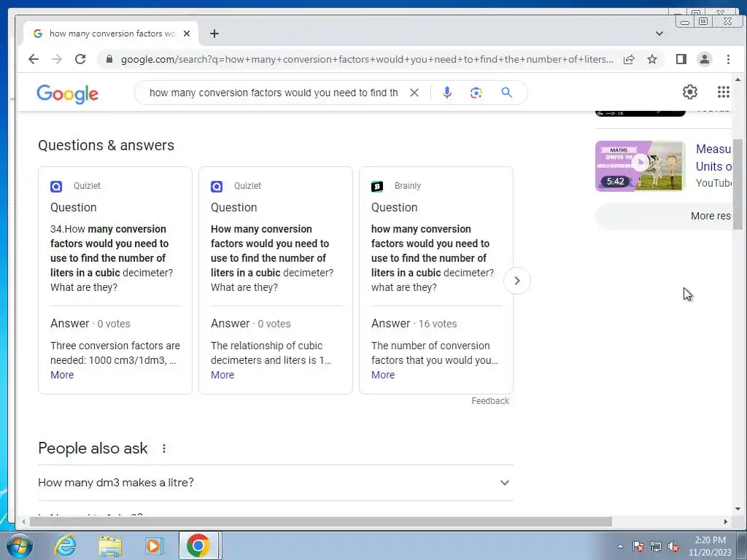747x560 pixels.
Task: Open a new browser tab
Action: pyautogui.click(x=214, y=34)
